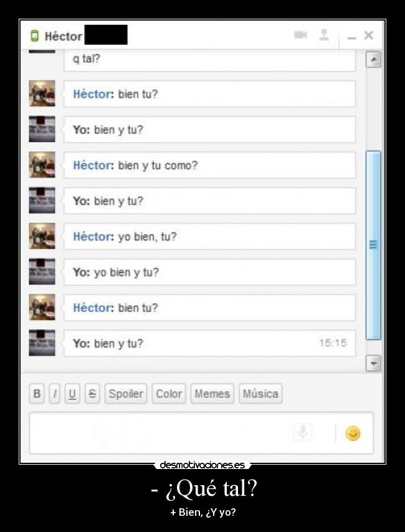Click the microphone icon in message box
This screenshot has height=532, width=405.
click(303, 432)
